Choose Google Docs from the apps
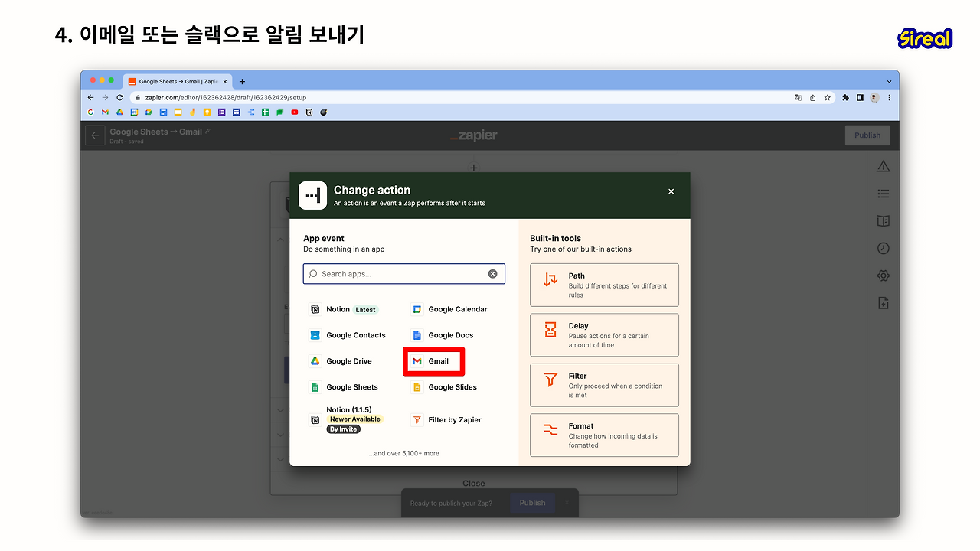Screen dimensions: 980x551 pos(443,335)
